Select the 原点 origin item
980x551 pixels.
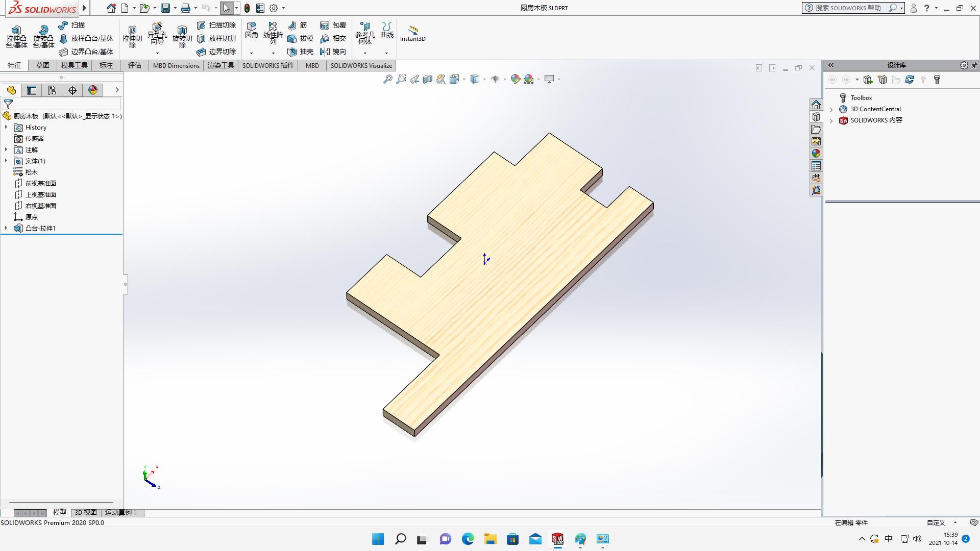[26, 217]
